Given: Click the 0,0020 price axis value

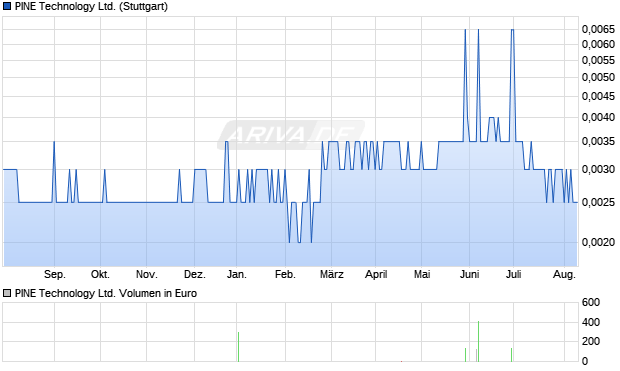Looking at the screenshot, I should click(598, 242).
